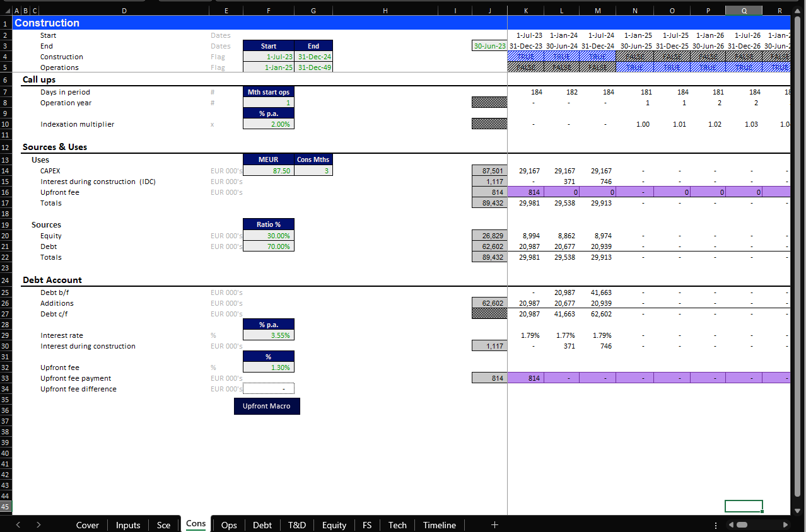Add a new sheet with plus icon
Viewport: 806px width, 532px height.
(x=494, y=524)
